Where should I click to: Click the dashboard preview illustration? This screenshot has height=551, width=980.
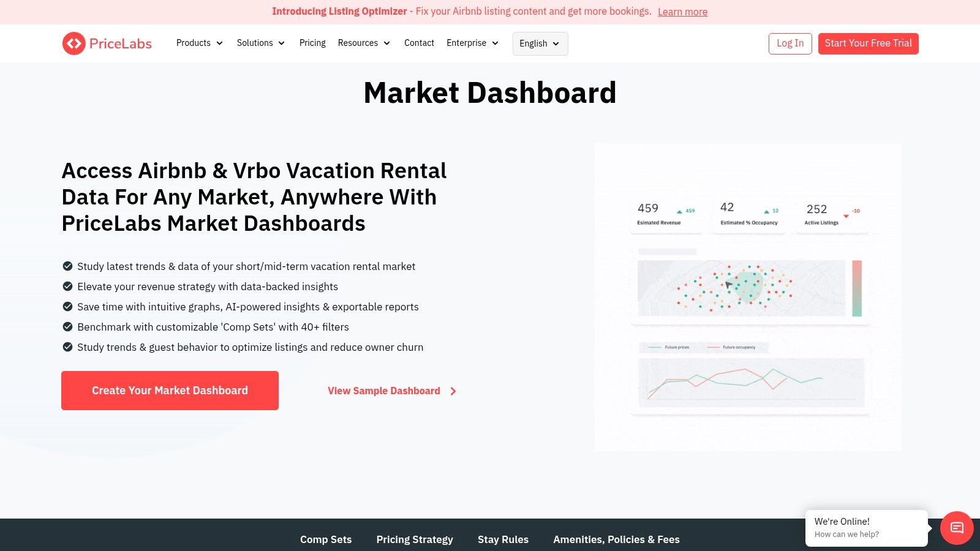click(748, 298)
